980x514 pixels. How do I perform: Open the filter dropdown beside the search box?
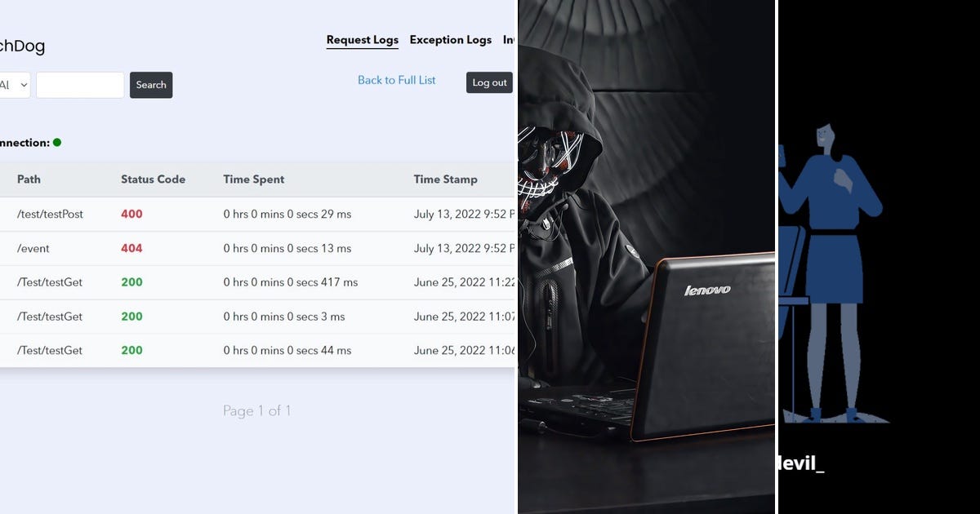pyautogui.click(x=15, y=85)
